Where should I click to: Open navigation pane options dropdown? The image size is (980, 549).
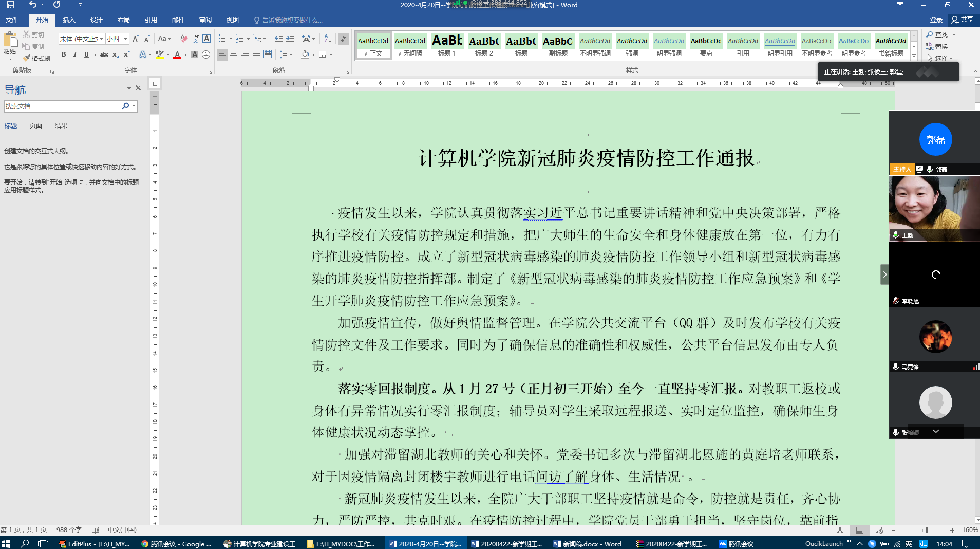tap(129, 88)
